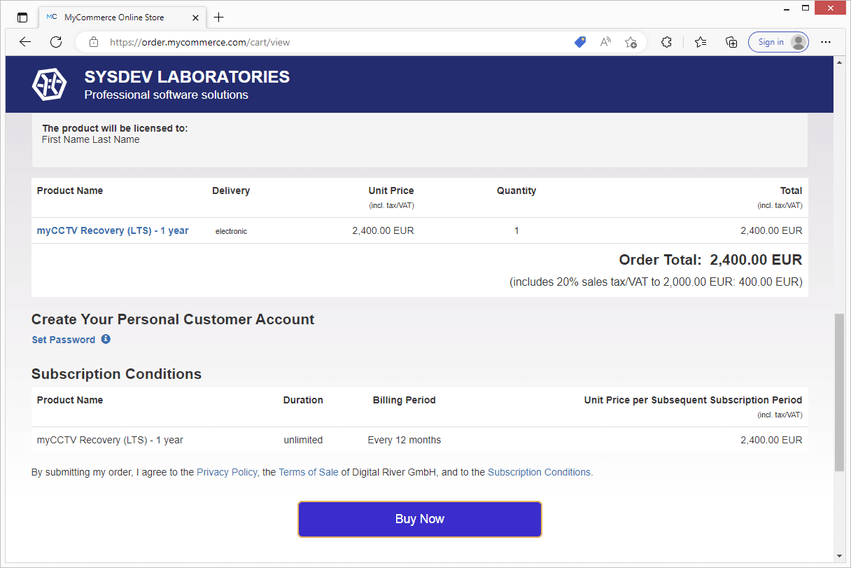Open the Collections icon
Screen dimensions: 851x568
[x=731, y=42]
